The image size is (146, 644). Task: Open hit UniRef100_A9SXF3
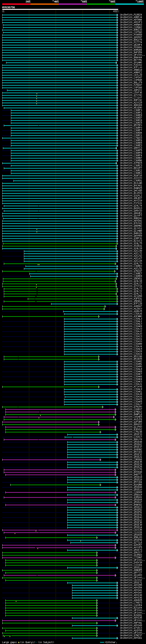(x=131, y=22)
